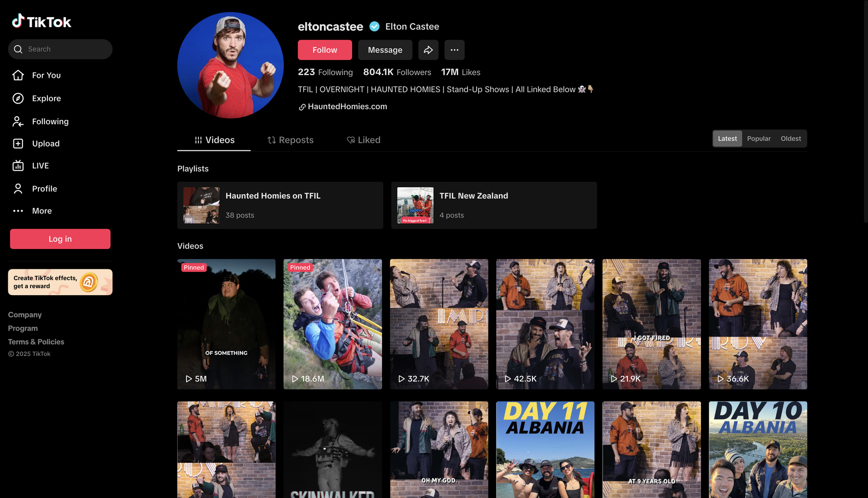The image size is (868, 498).
Task: Open the SKINWALKER video thumbnail
Action: pos(333,450)
